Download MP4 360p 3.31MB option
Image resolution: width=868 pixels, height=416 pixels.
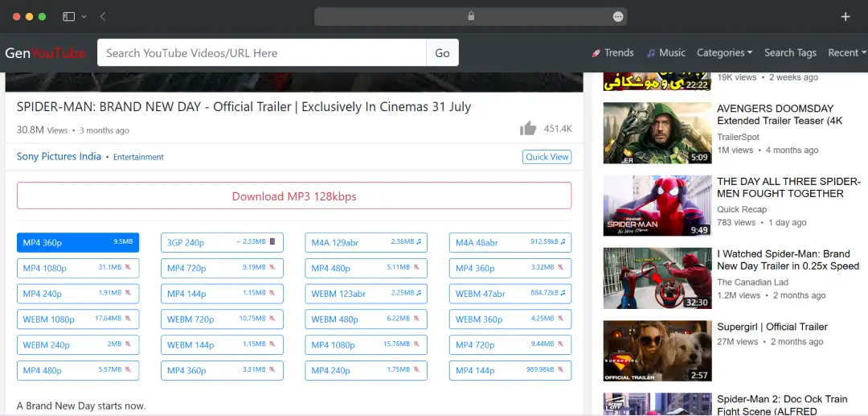pos(222,371)
